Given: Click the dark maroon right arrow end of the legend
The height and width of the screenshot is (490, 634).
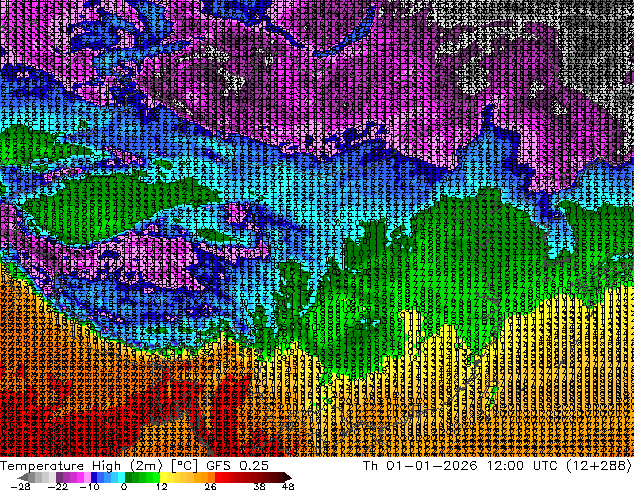Looking at the screenshot, I should 287,477.
